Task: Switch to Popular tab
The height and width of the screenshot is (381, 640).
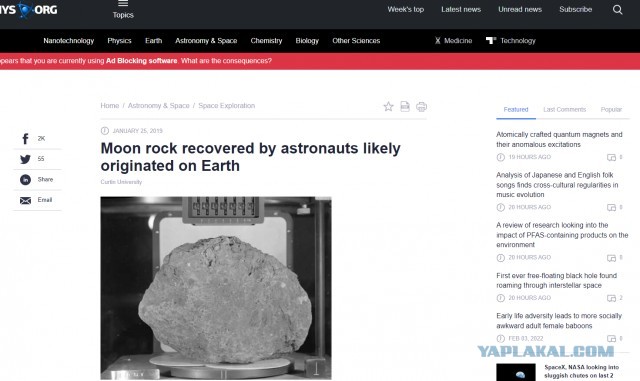Action: pos(611,109)
